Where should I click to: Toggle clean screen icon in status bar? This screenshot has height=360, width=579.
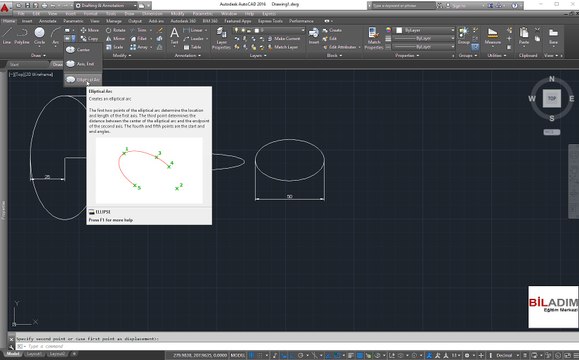568,355
